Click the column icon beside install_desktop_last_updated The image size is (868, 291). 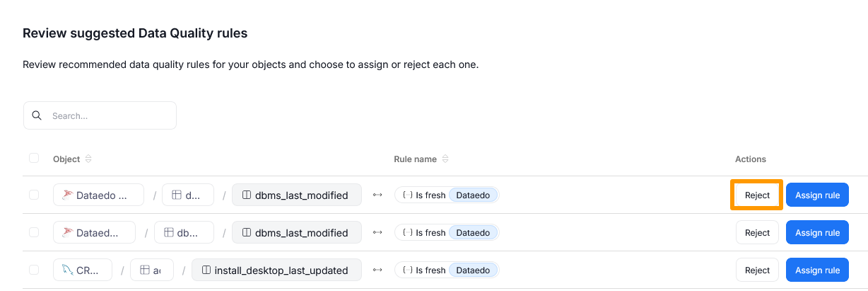206,270
